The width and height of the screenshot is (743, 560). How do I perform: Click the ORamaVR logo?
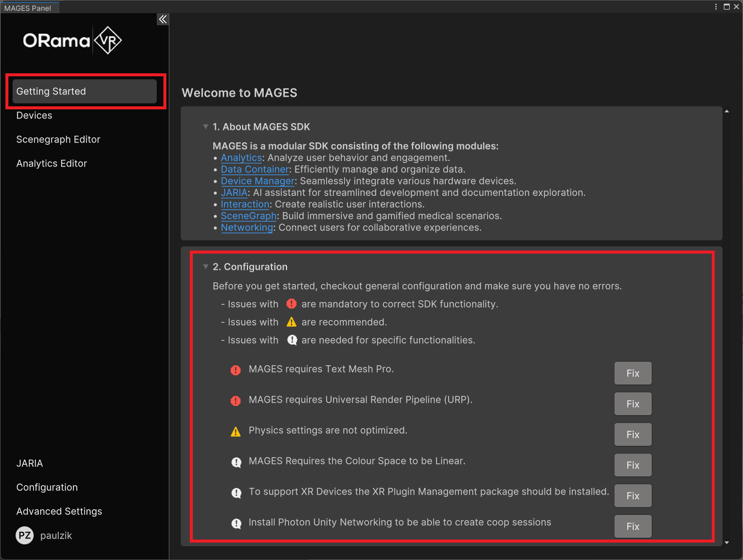coord(72,41)
